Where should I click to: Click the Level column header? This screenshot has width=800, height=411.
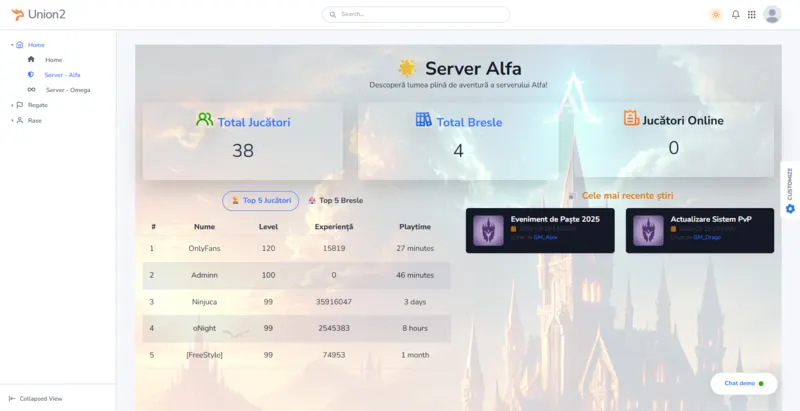pos(268,226)
